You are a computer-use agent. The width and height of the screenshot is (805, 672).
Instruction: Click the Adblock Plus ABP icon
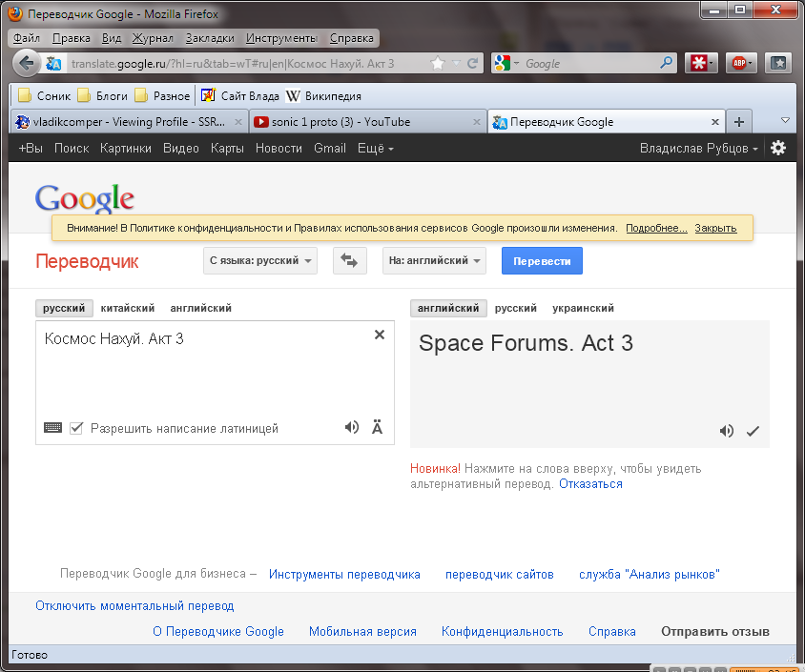click(741, 63)
